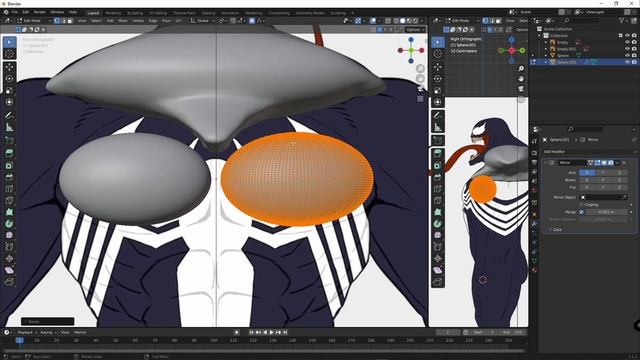640x360 pixels.
Task: Start timeline animation playback
Action: pyautogui.click(x=272, y=332)
